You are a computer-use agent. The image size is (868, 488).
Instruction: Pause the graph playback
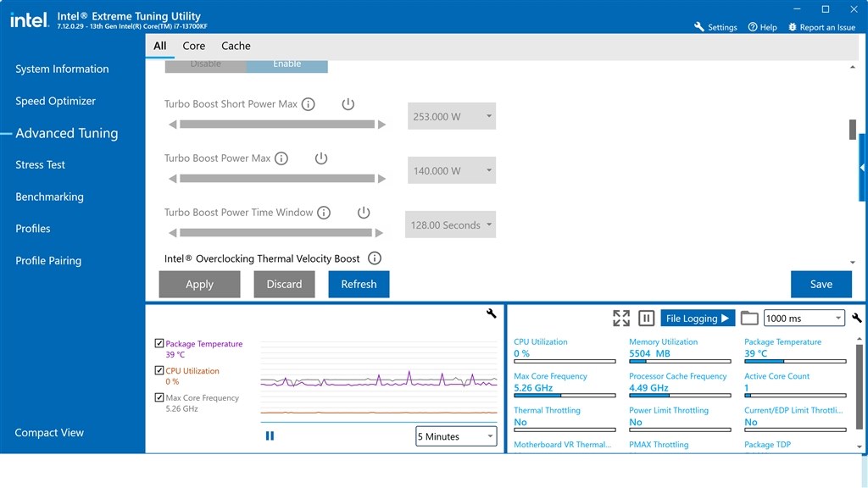270,436
